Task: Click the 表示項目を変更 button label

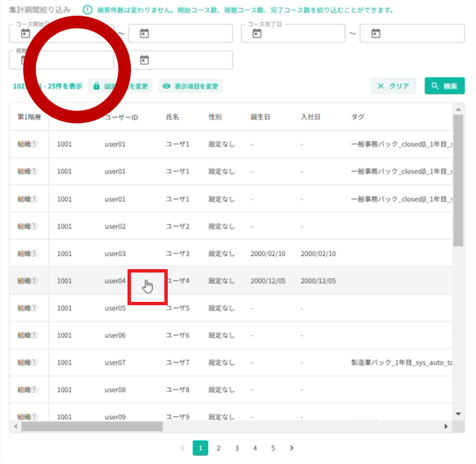Action: point(196,87)
